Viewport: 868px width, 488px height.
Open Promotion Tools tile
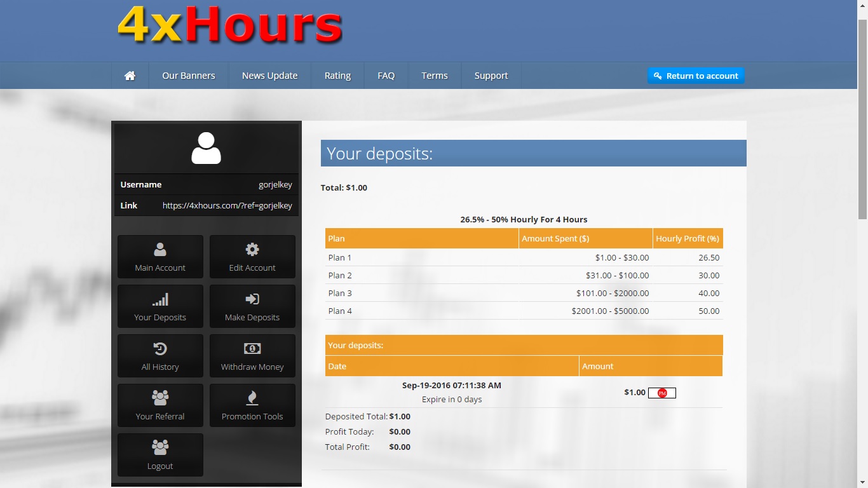click(x=252, y=405)
